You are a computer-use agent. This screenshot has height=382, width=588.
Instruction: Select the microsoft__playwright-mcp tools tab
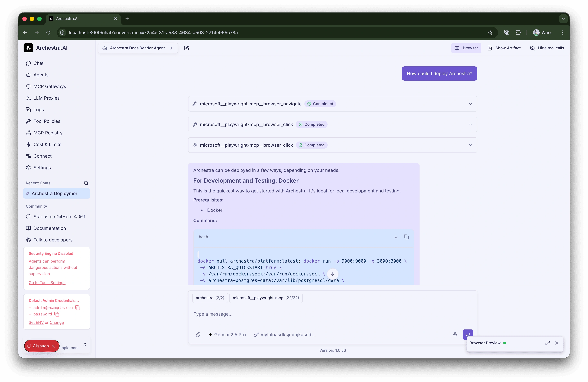pos(266,298)
